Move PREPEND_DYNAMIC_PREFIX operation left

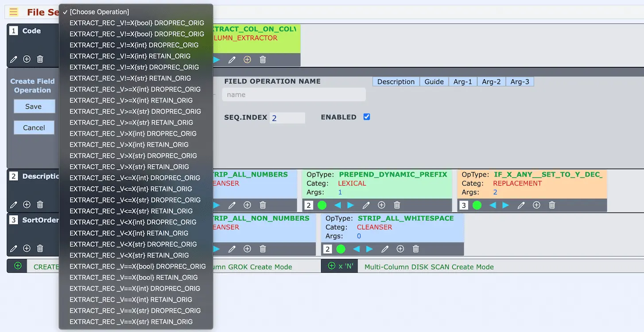tap(338, 205)
